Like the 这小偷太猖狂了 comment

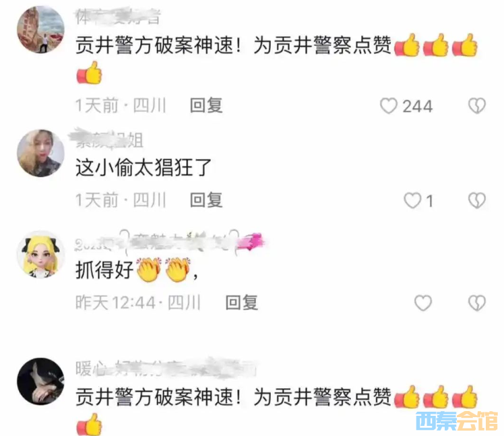click(x=412, y=200)
